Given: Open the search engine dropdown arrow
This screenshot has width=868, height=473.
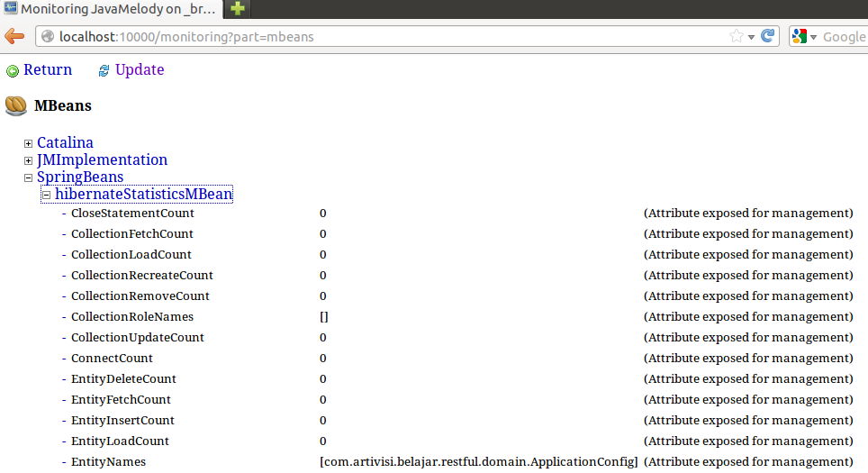Looking at the screenshot, I should 813,38.
